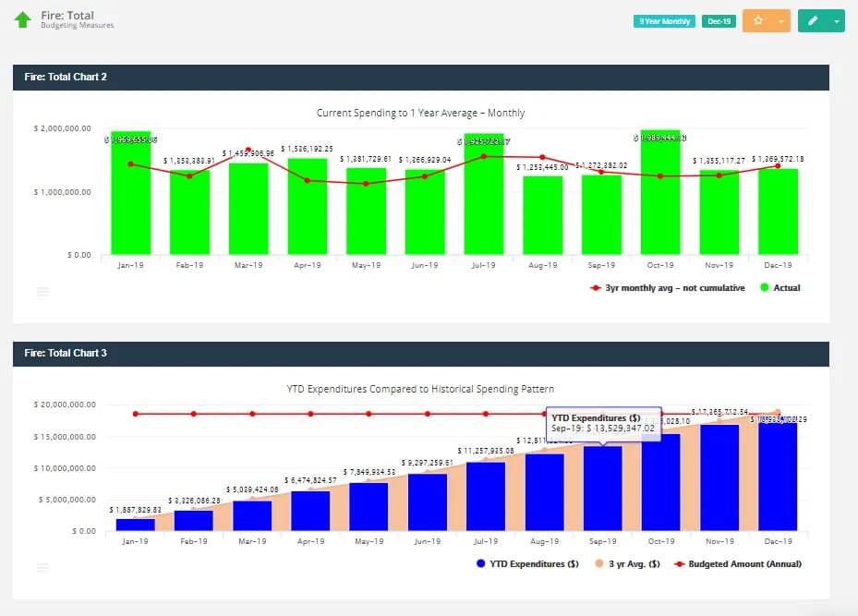Click the $ 1,536,192.25 data label
This screenshot has width=858, height=616.
(x=307, y=149)
